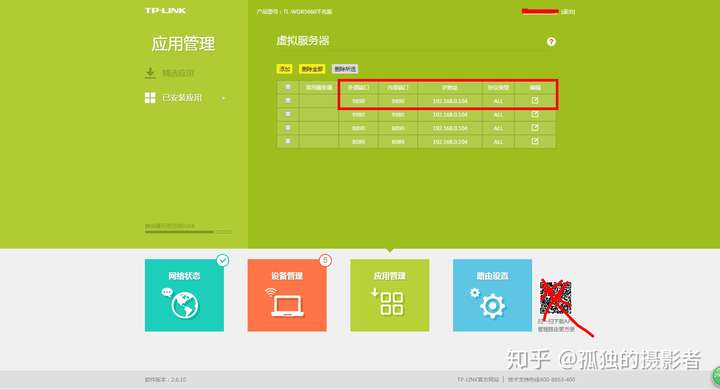This screenshot has width=720, height=389.
Task: Open the 应用管理 tab label
Action: click(x=389, y=276)
